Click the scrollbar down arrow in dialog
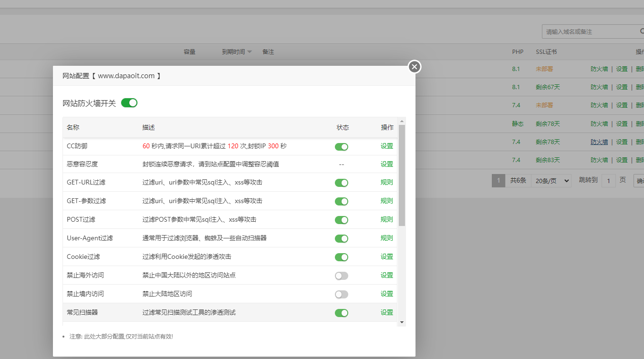The width and height of the screenshot is (644, 359). [x=402, y=322]
